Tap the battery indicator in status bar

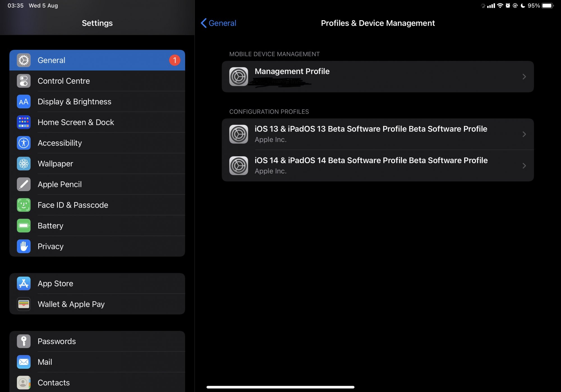pos(548,6)
